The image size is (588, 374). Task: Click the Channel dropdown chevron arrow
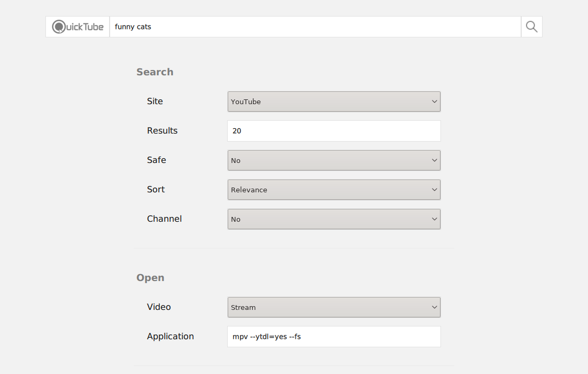(434, 219)
